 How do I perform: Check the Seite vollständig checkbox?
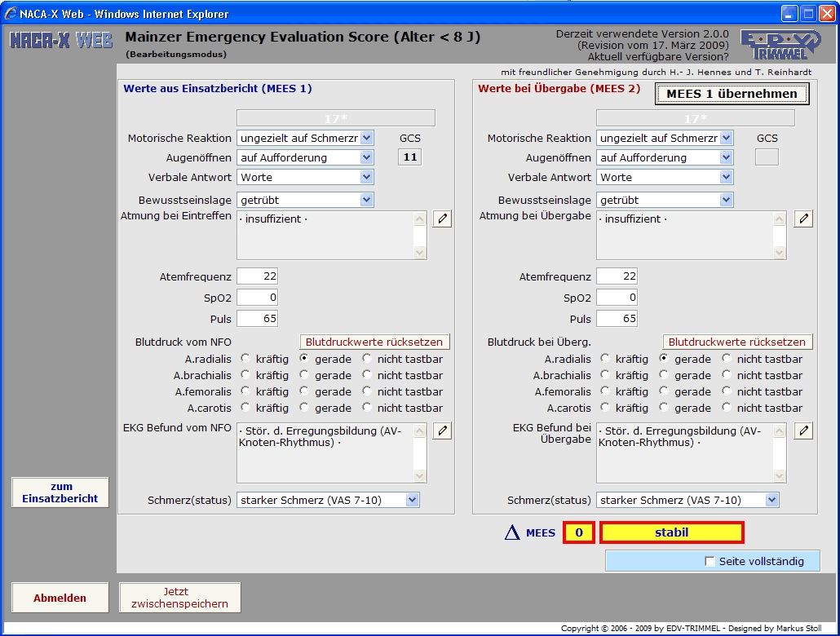[710, 561]
